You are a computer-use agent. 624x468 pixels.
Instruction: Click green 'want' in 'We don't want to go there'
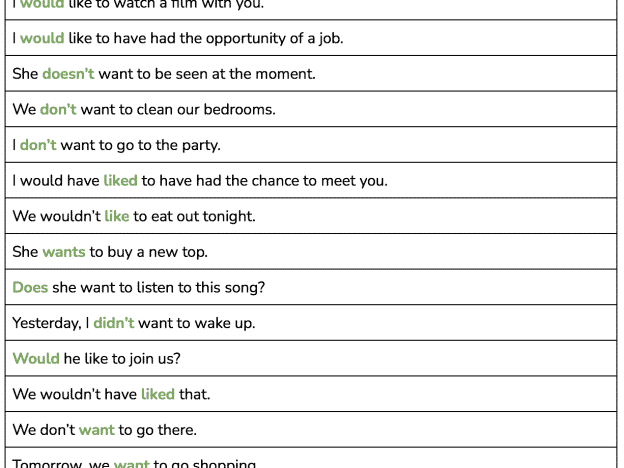[x=97, y=430]
